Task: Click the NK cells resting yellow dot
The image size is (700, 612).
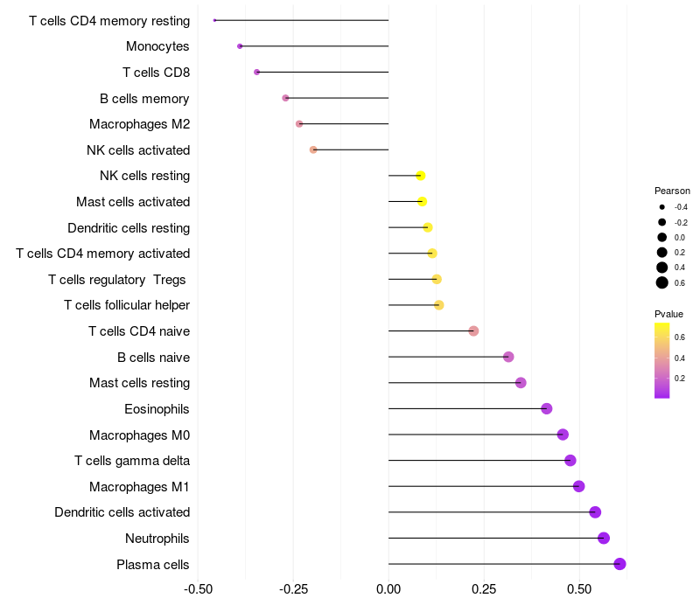Action: [421, 176]
